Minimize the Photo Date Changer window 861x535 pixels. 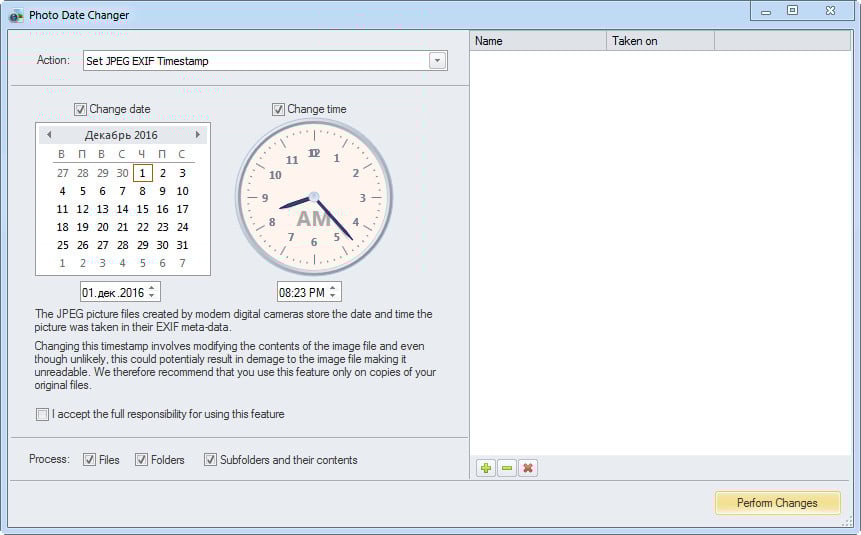pos(766,11)
